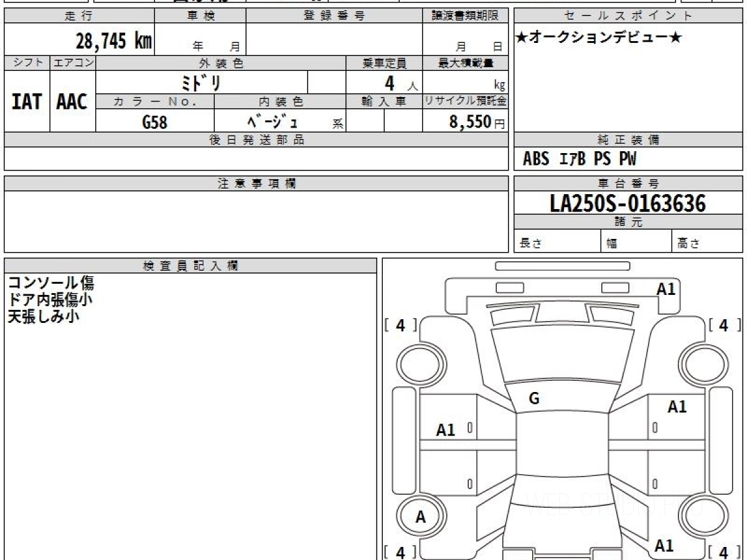Select the recycle deposit amount 8,550円

click(477, 122)
